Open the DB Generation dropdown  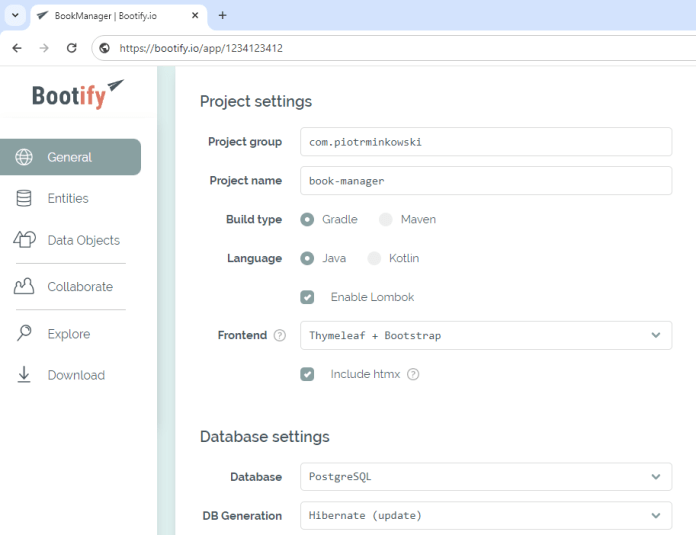(486, 515)
